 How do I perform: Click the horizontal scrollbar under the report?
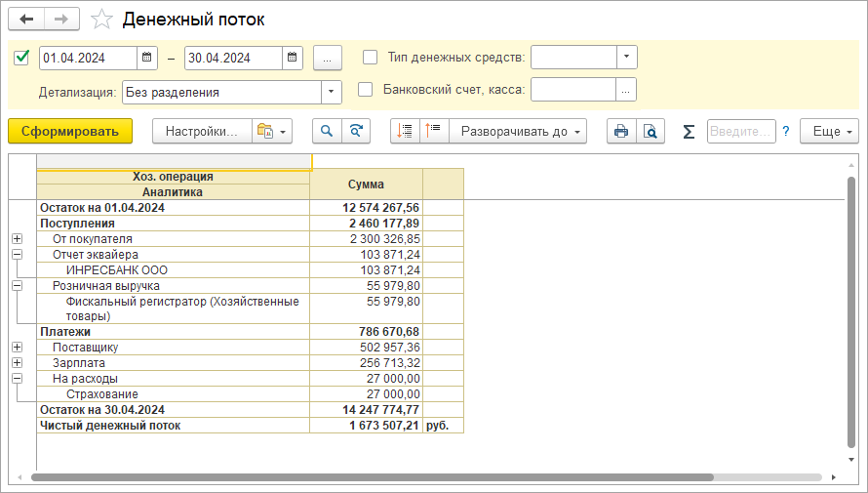click(371, 477)
